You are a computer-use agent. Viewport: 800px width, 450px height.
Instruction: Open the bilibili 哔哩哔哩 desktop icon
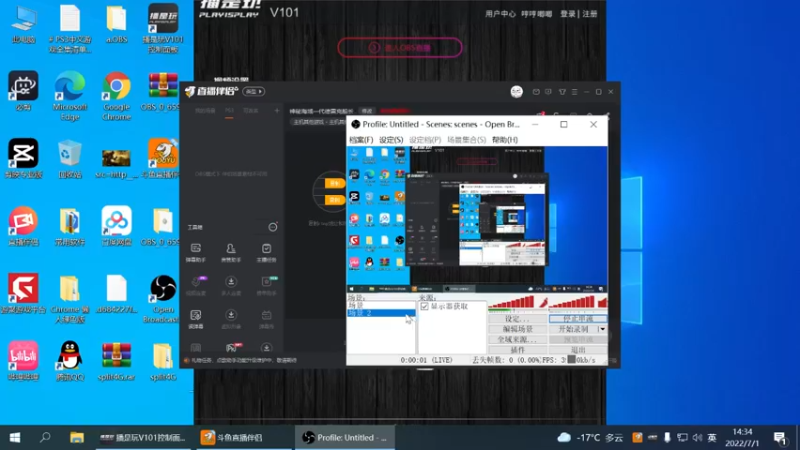coord(23,361)
